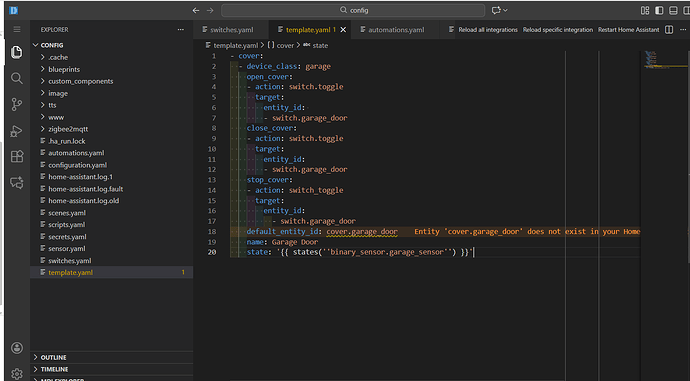Open secrets.yaml file
690x381 pixels.
(67, 237)
